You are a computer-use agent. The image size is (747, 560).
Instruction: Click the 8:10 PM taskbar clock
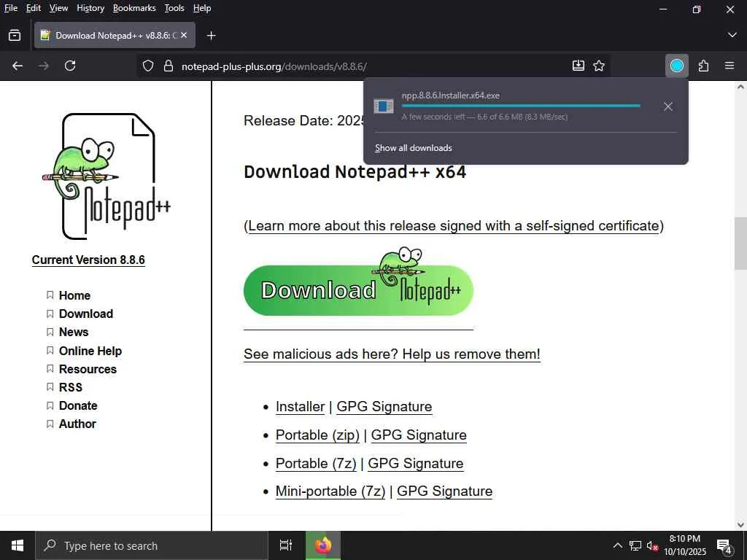(x=685, y=545)
